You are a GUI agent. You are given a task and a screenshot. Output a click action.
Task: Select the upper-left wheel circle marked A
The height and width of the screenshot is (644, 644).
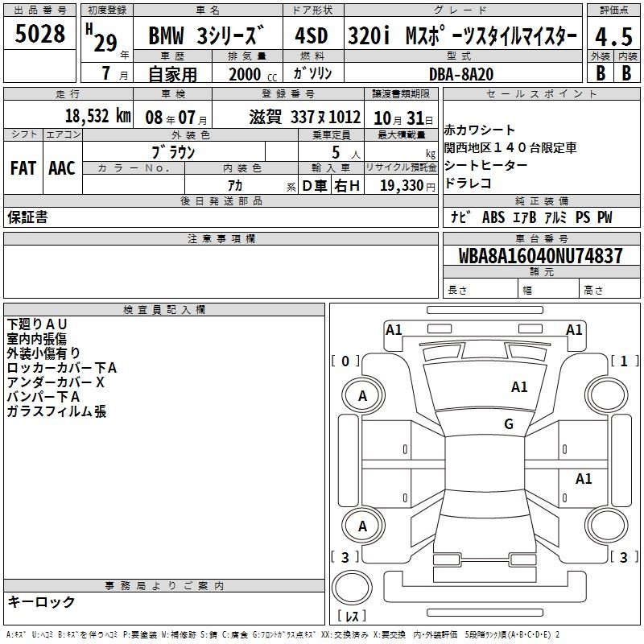[x=362, y=395]
